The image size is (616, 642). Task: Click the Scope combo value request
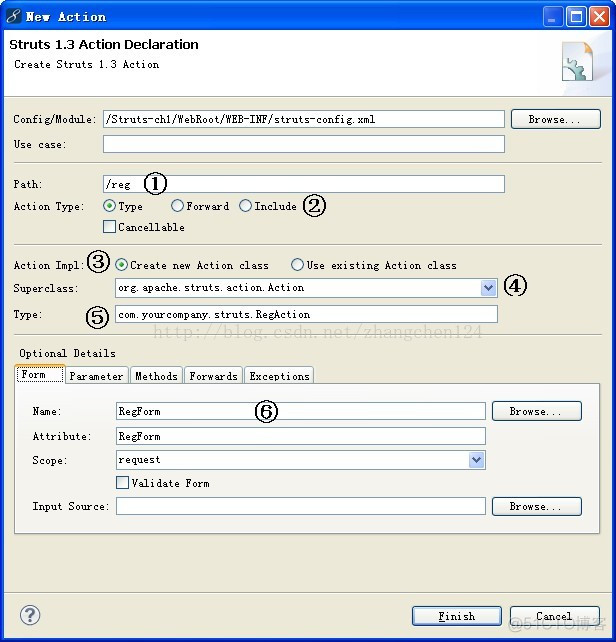[x=139, y=460]
